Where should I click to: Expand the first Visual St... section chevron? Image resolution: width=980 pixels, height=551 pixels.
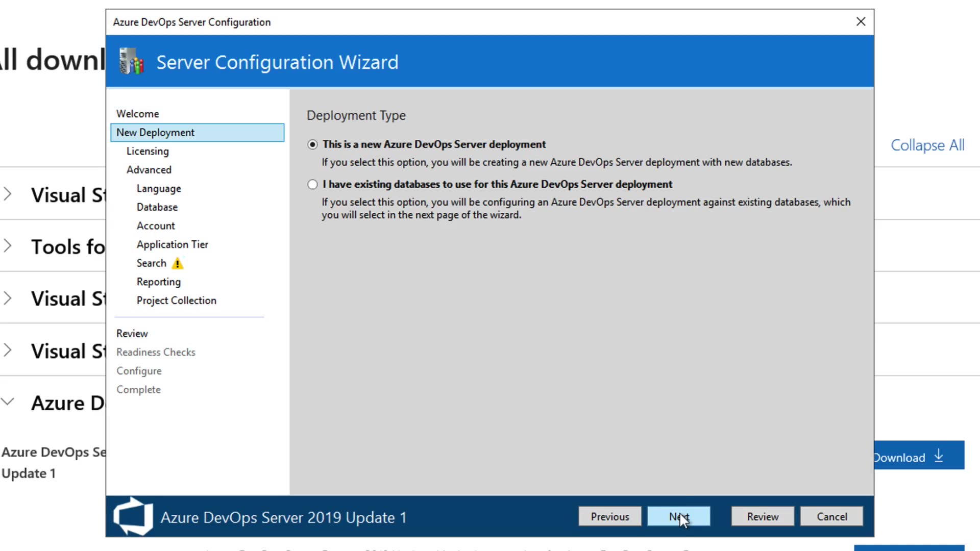(8, 194)
